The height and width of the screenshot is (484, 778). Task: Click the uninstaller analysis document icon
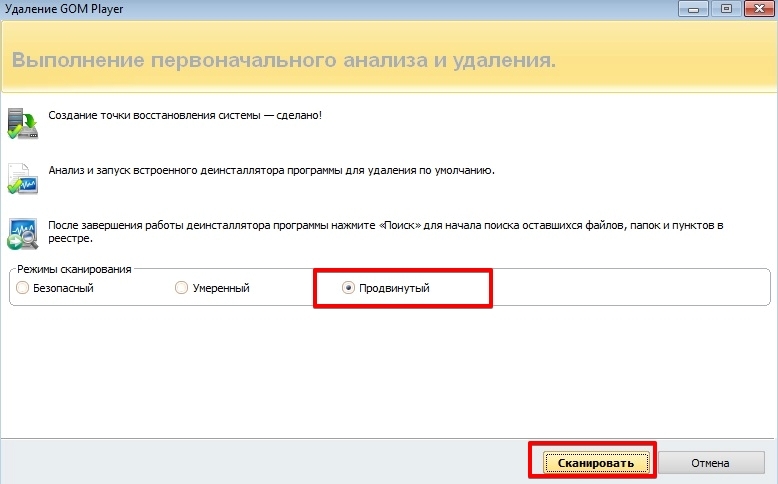click(23, 179)
